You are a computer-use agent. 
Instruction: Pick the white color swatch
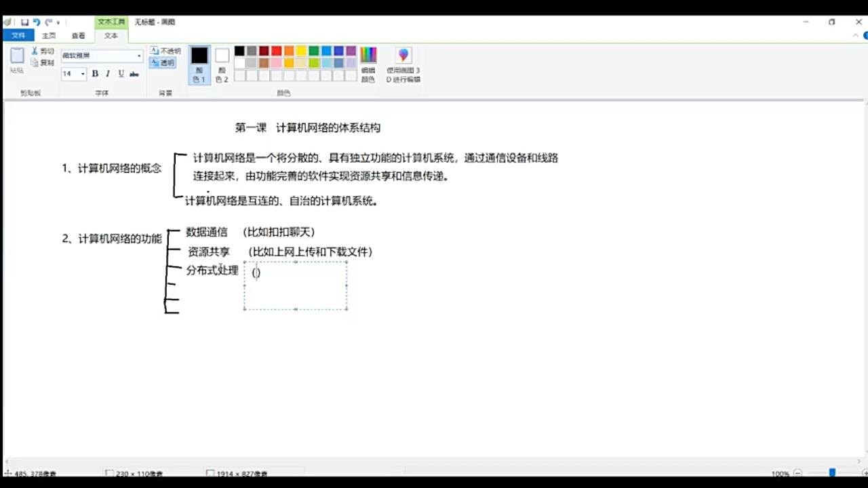239,63
